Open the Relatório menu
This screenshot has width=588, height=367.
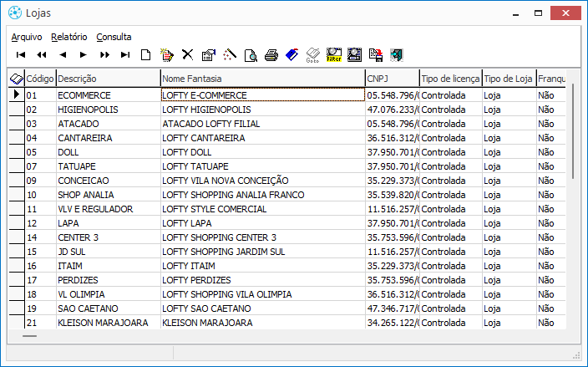69,37
